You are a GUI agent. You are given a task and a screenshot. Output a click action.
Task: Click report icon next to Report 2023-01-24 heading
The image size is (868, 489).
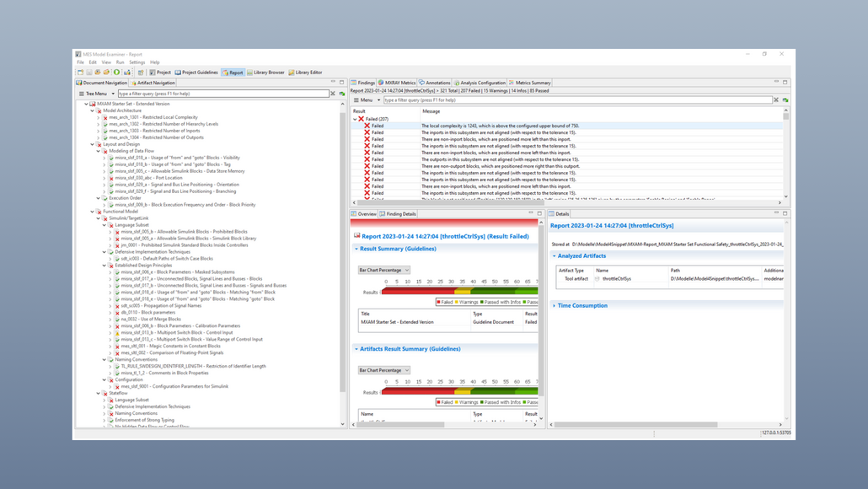pyautogui.click(x=357, y=236)
